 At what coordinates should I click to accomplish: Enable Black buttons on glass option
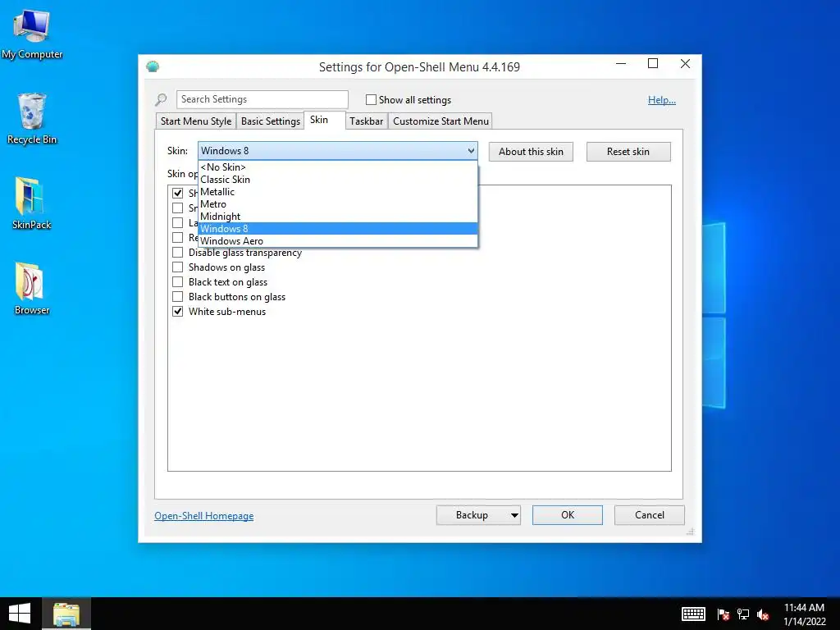point(177,296)
